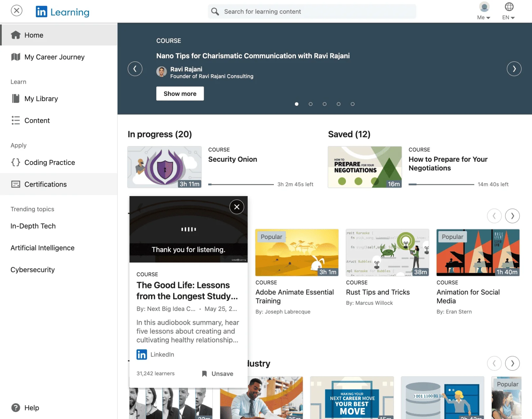Select the Cybersecurity trending topic
Screen dimensions: 532x419
pos(33,270)
